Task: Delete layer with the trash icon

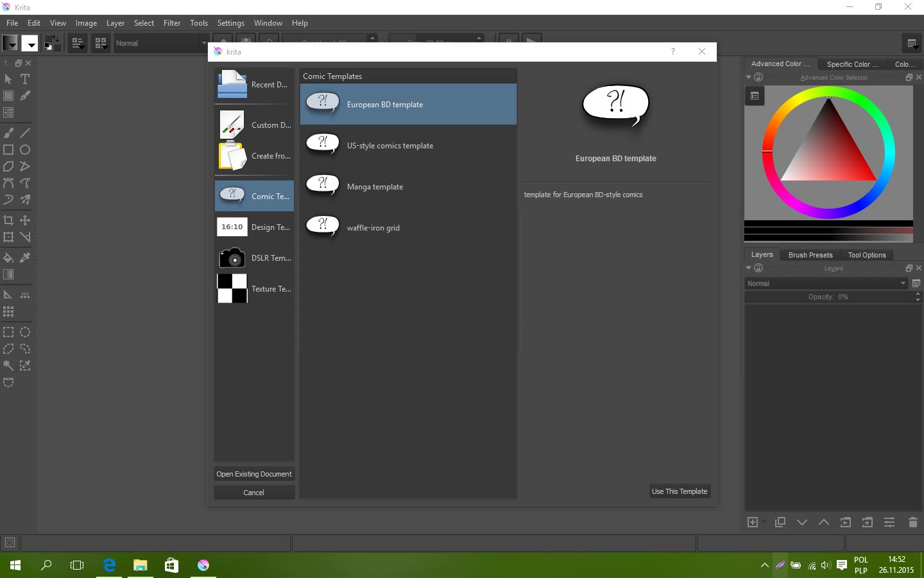Action: pos(913,522)
